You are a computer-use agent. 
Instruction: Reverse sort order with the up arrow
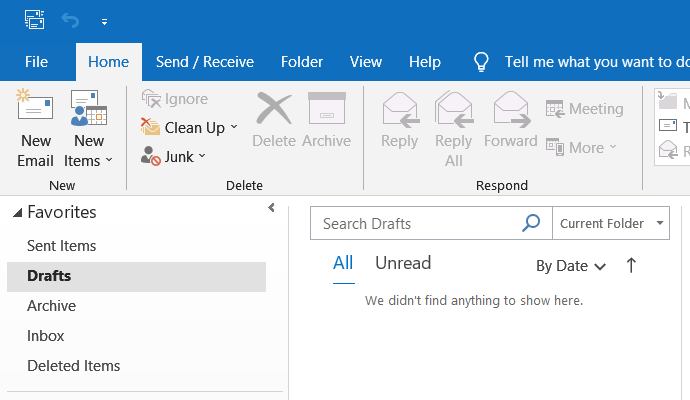[x=631, y=265]
